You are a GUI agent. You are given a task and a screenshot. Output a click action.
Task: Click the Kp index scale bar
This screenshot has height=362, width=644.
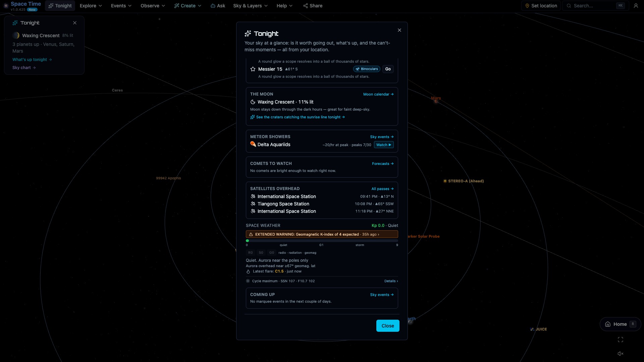coord(322,241)
